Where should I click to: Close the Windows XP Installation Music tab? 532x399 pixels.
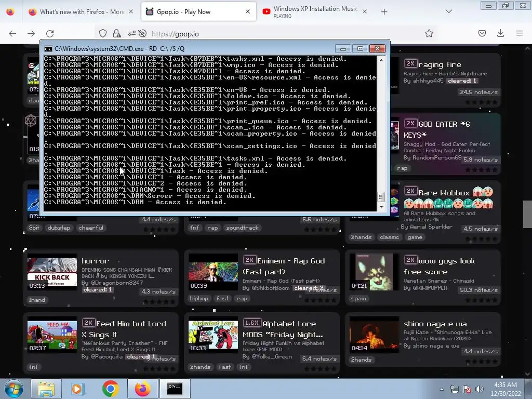point(365,11)
